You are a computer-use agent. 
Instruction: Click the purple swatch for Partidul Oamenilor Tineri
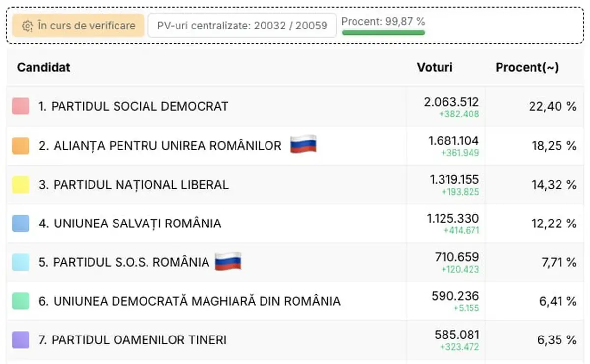tap(21, 339)
